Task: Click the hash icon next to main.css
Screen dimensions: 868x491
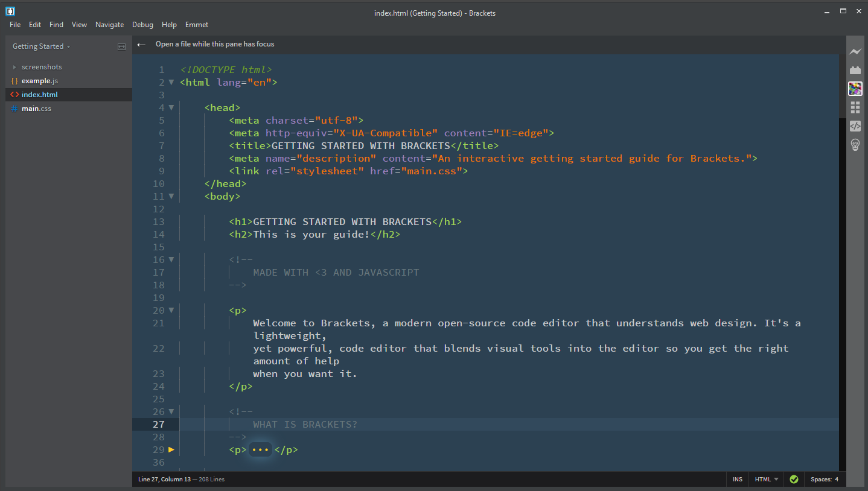Action: [x=14, y=109]
